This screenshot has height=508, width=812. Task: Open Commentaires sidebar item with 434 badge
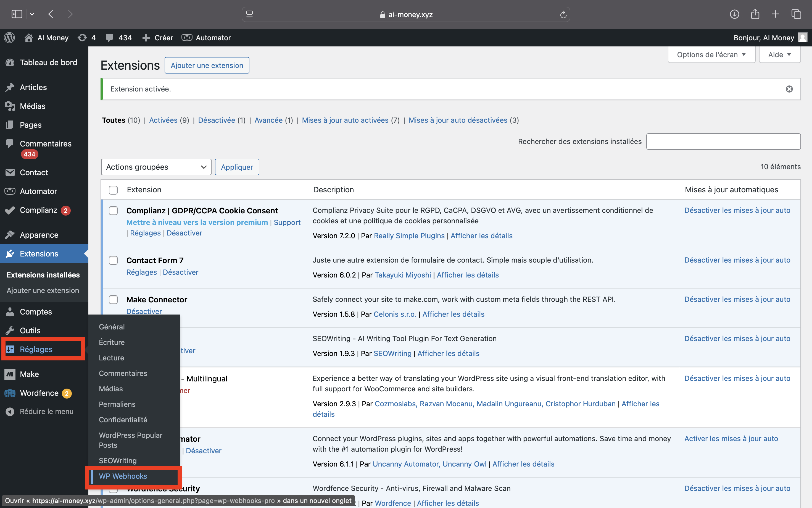coord(44,148)
